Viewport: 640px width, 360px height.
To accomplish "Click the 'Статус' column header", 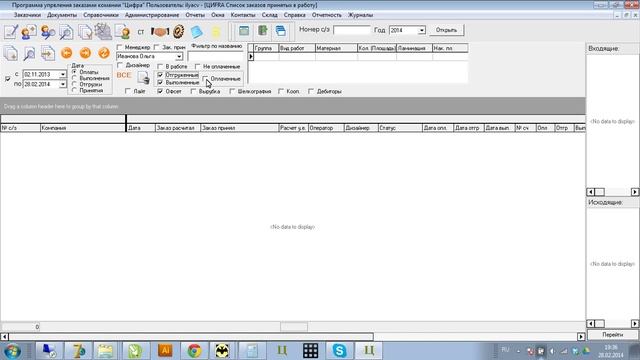I will (400, 128).
